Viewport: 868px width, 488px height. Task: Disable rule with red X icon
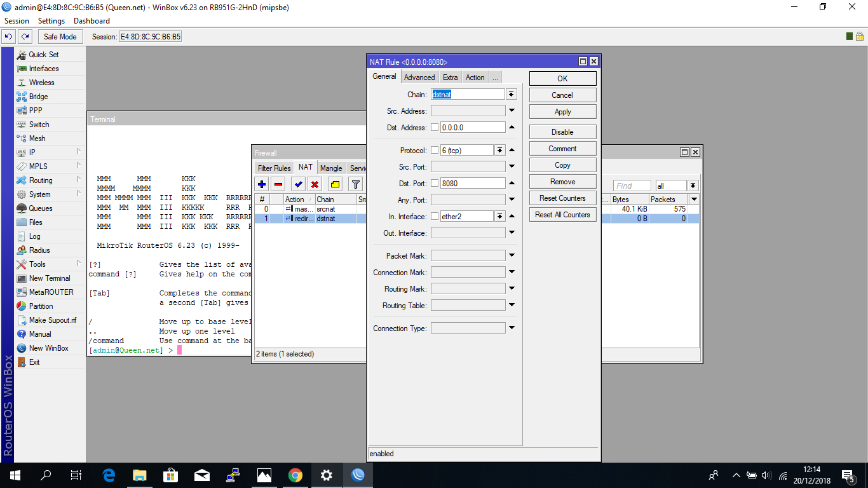tap(315, 184)
